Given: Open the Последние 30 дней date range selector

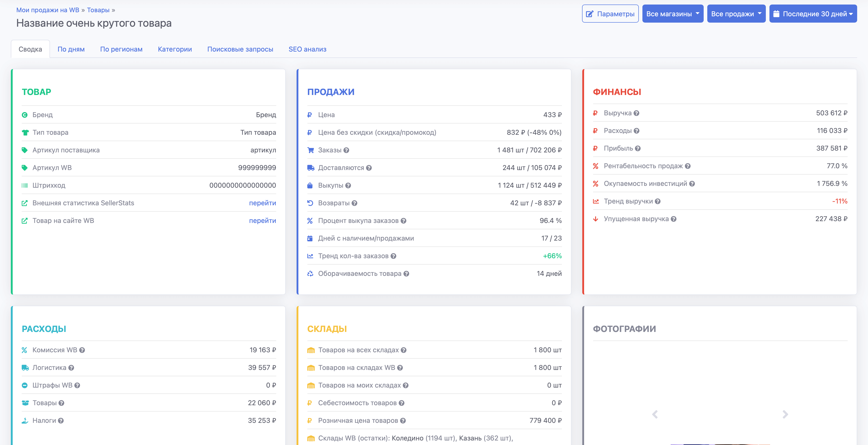Looking at the screenshot, I should (x=813, y=14).
